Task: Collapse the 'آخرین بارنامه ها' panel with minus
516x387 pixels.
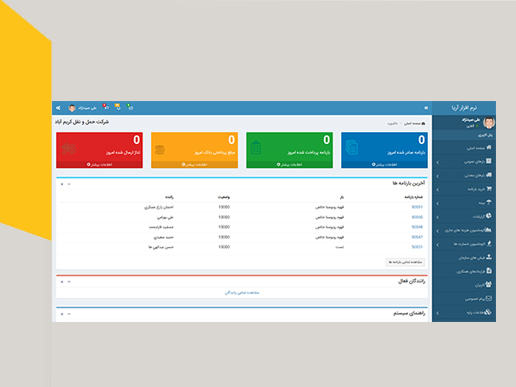Action: pos(69,184)
